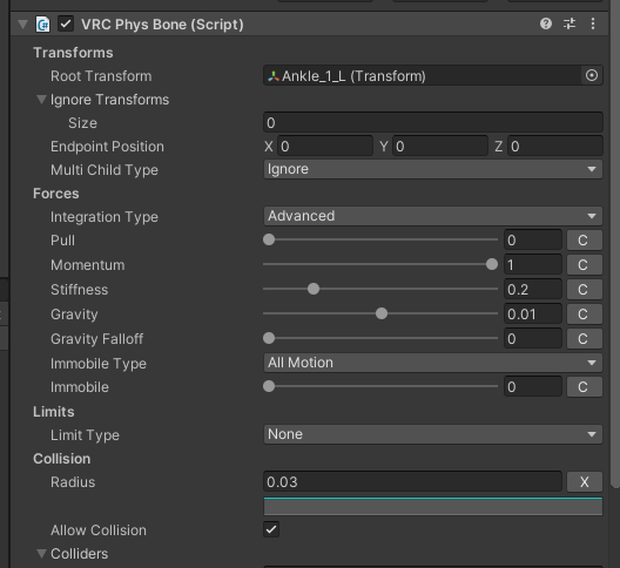Open the component presets icon

[569, 24]
